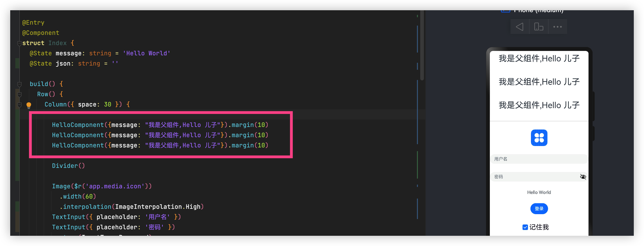644x246 pixels.
Task: Click the Image($r('app.media.icon')) line
Action: click(102, 186)
